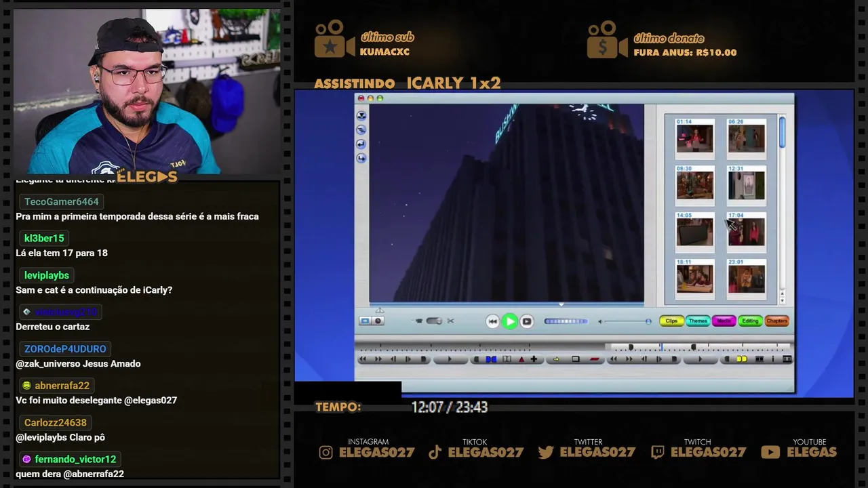Click the black plus icon
The image size is (868, 488).
point(534,359)
